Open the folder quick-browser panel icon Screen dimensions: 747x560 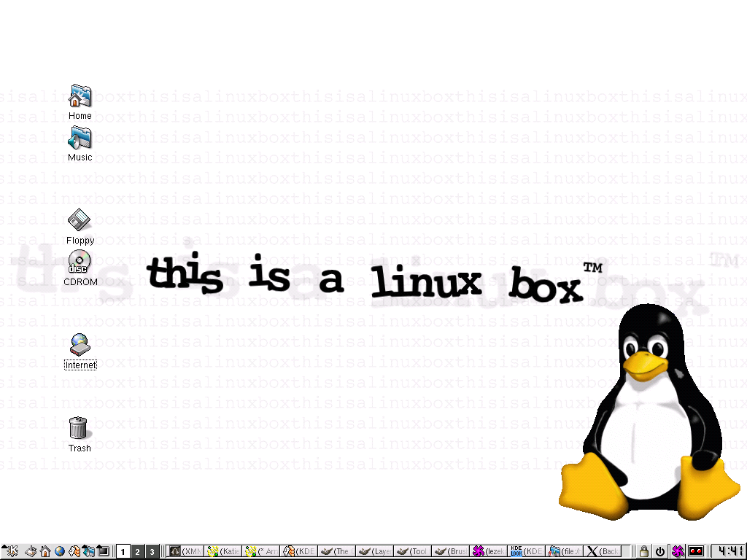pos(88,551)
